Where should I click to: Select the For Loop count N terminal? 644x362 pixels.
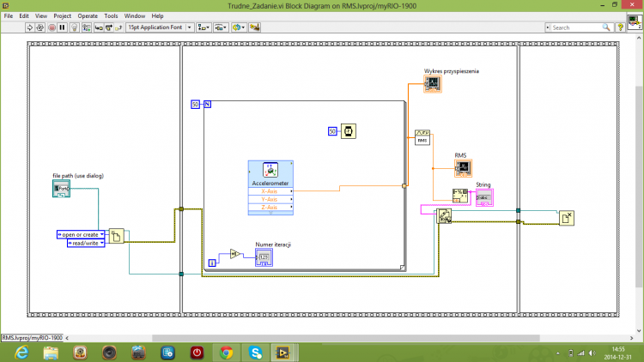pyautogui.click(x=208, y=105)
